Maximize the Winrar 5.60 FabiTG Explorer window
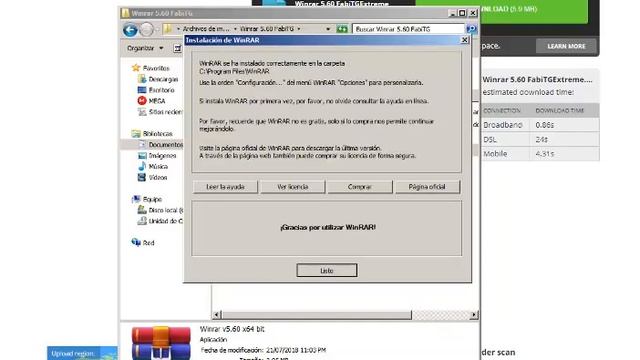This screenshot has height=360, width=640. (x=462, y=13)
